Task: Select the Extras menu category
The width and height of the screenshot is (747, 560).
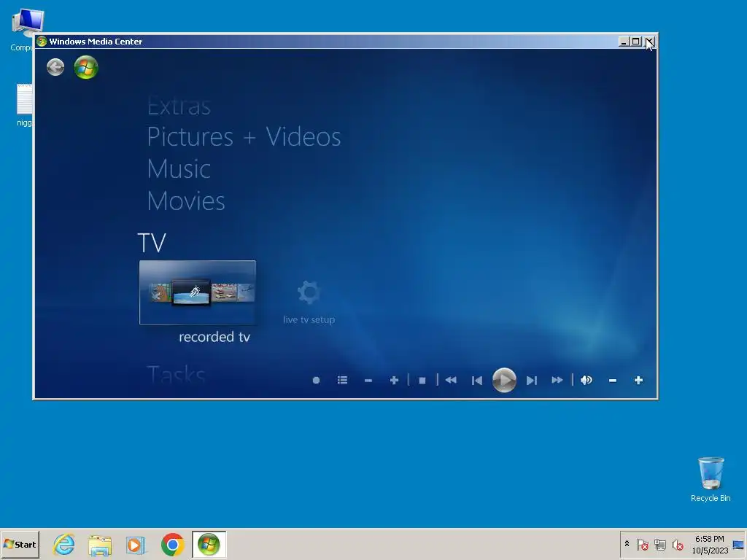Action: 179,106
